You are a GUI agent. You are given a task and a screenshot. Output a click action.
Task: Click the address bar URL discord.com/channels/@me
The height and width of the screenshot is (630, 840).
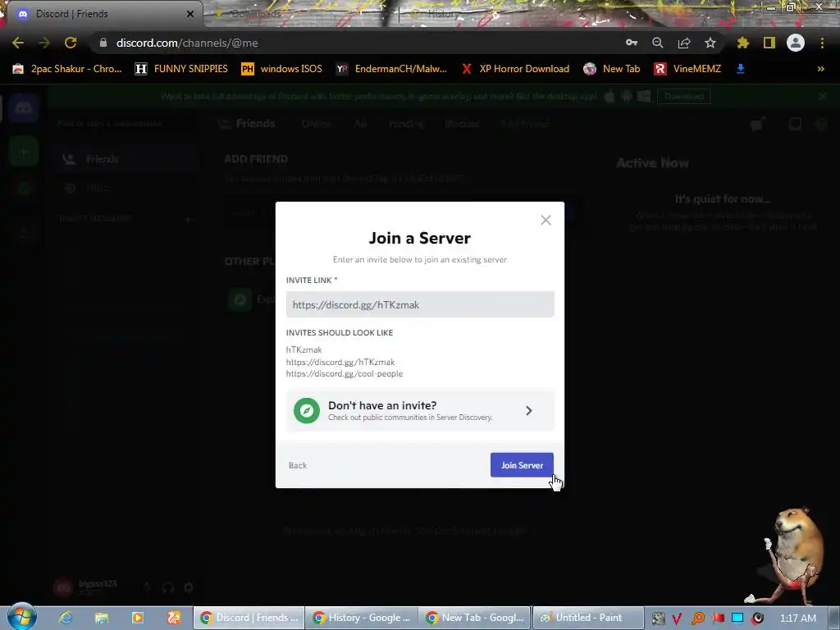click(x=187, y=43)
